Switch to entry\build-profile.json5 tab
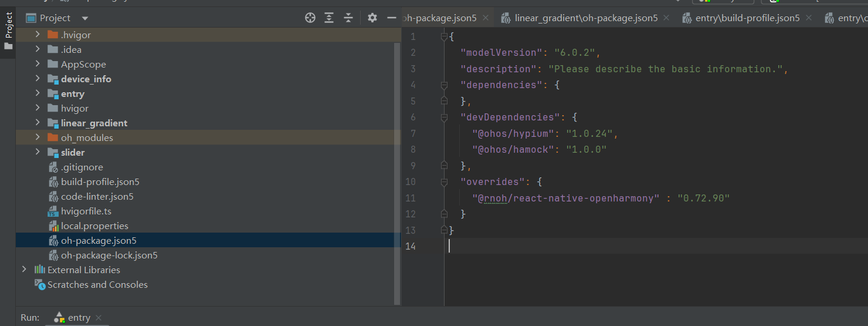The height and width of the screenshot is (326, 868). pyautogui.click(x=747, y=18)
